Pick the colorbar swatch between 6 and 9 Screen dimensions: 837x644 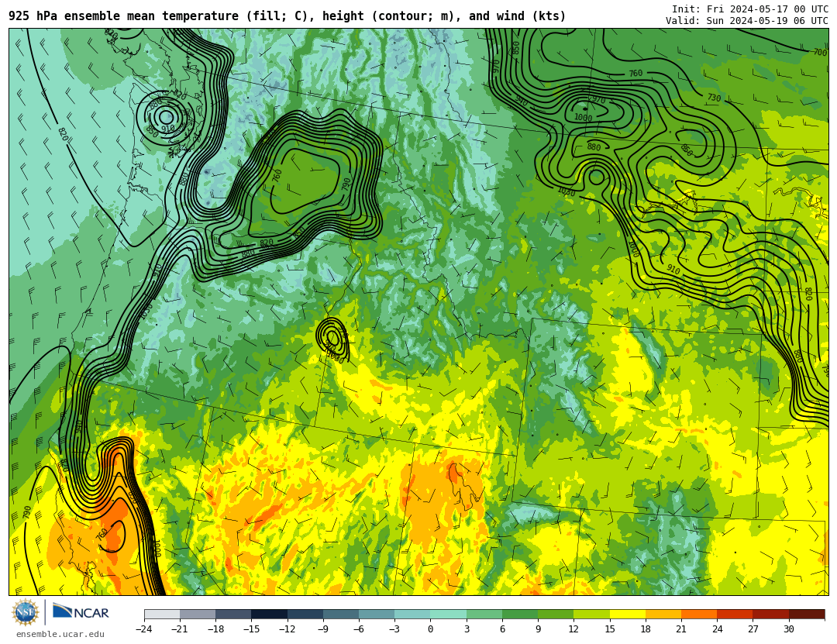click(520, 614)
